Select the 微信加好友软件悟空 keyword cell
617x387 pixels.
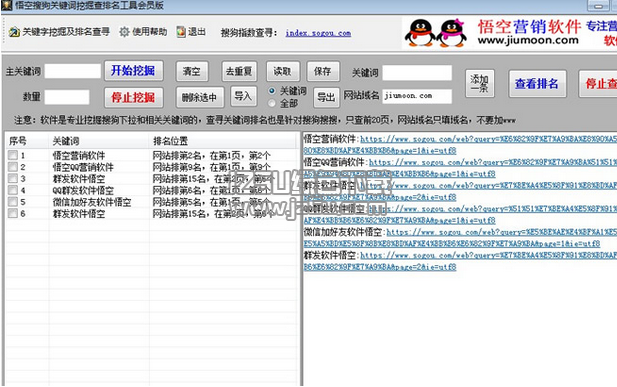92,202
